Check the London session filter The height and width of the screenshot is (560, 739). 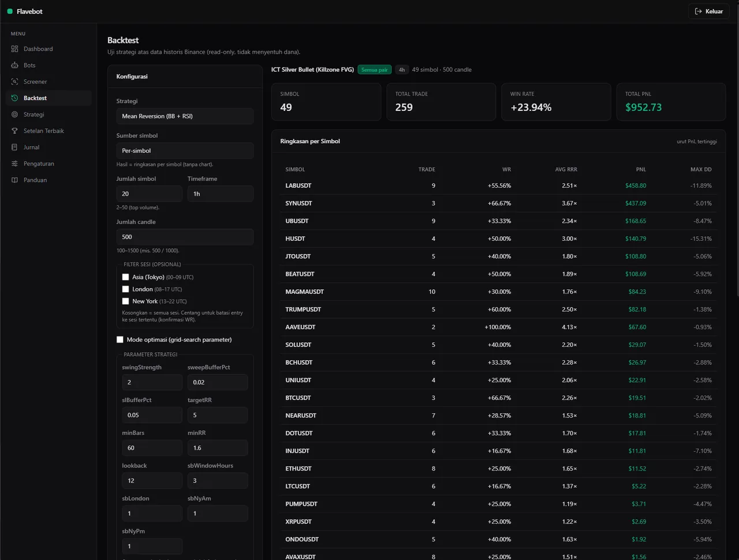tap(125, 289)
